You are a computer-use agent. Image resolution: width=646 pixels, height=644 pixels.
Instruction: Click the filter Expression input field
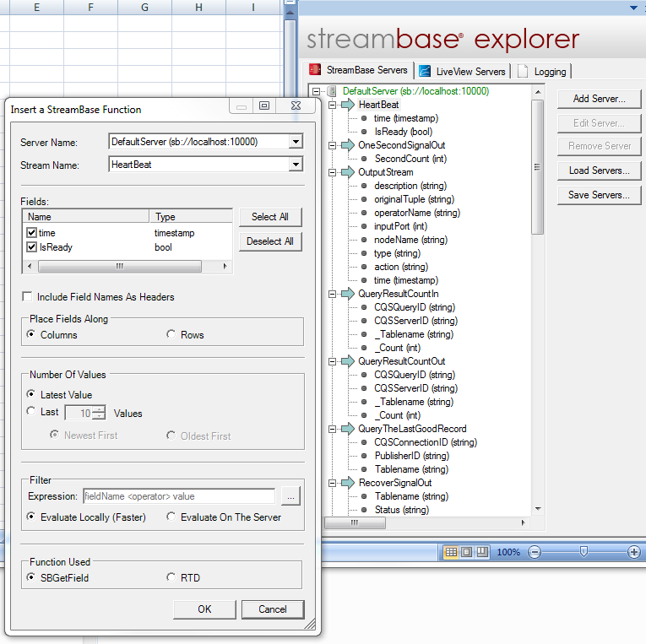pos(179,496)
